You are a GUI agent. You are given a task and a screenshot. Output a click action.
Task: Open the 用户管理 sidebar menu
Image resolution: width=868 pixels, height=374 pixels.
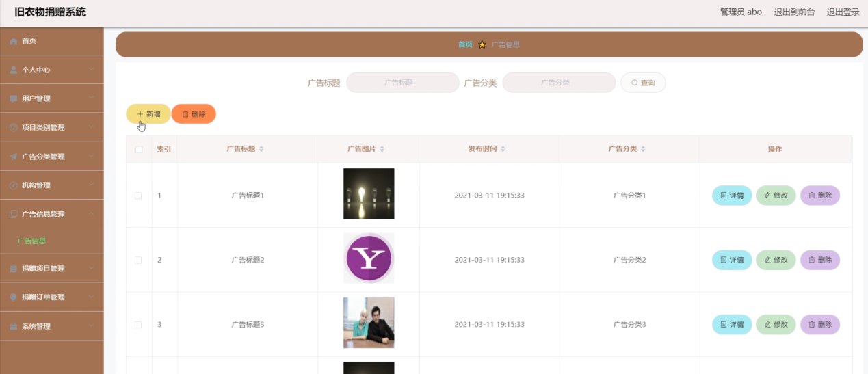click(x=52, y=98)
